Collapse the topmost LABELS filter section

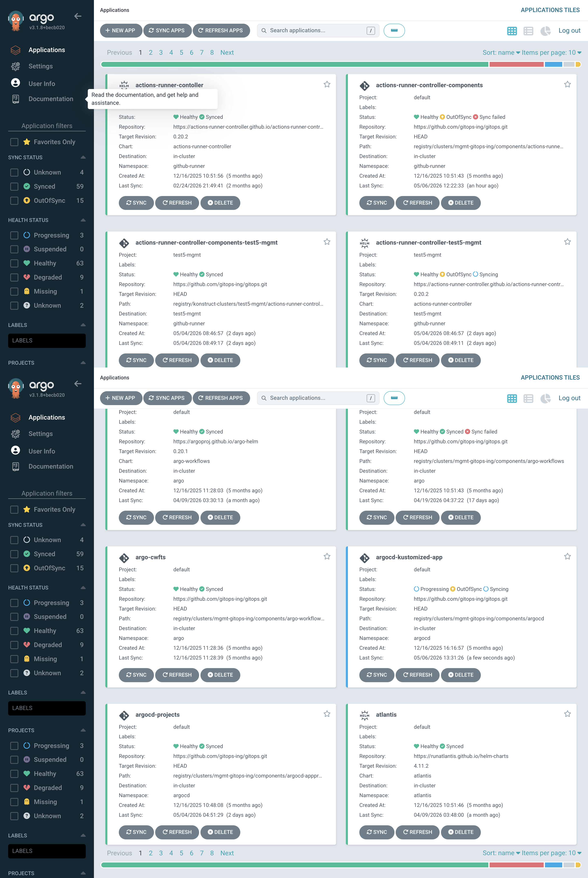coord(83,325)
